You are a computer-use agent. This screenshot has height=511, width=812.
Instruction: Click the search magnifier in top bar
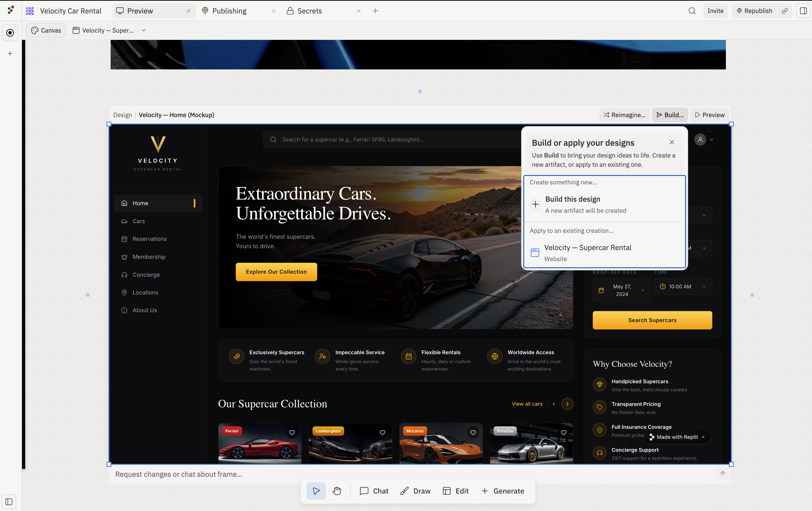(x=692, y=11)
